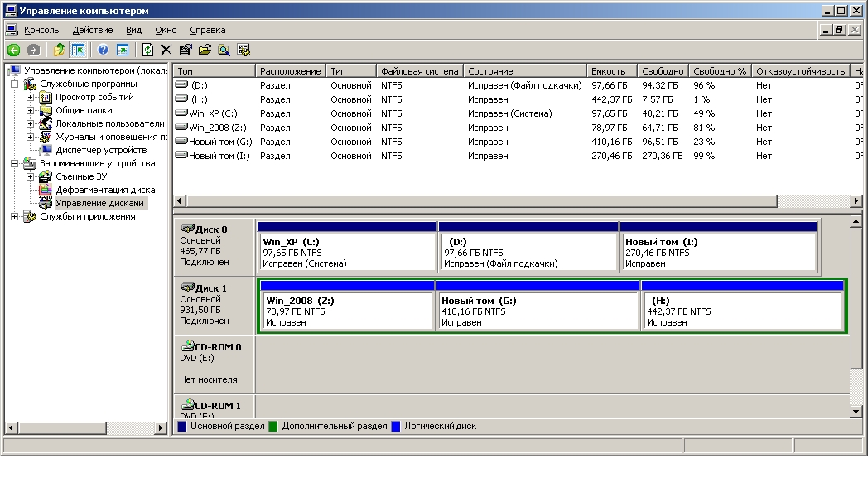Open Properties icon in the toolbar
868x497 pixels.
(x=186, y=50)
